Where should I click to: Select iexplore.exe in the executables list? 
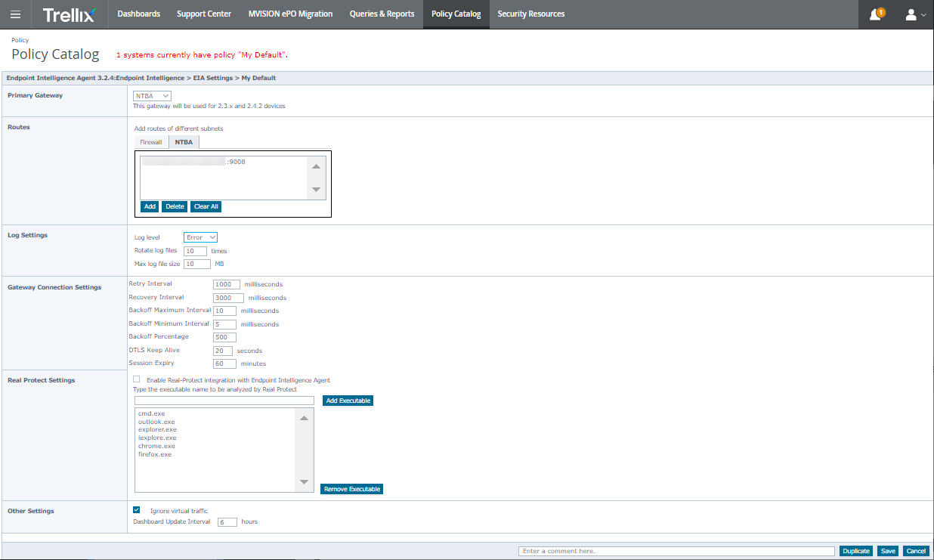pos(157,438)
